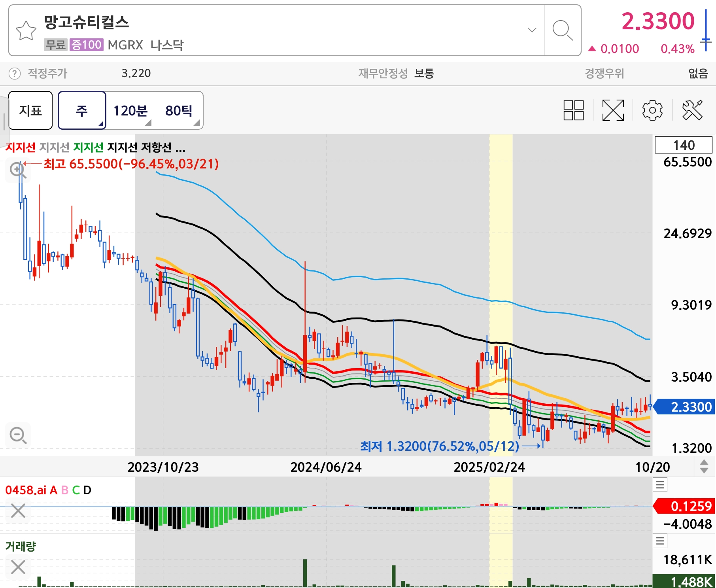Screen dimensions: 716x588
Task: Open the 거래량 panel menu
Action: (660, 541)
